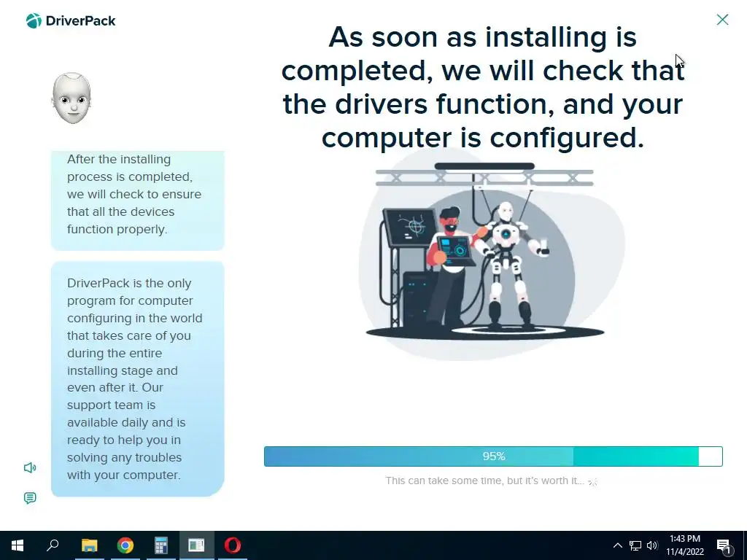Viewport: 747px width, 560px height.
Task: Open the clock showing 1:43 PM
Action: 684,545
